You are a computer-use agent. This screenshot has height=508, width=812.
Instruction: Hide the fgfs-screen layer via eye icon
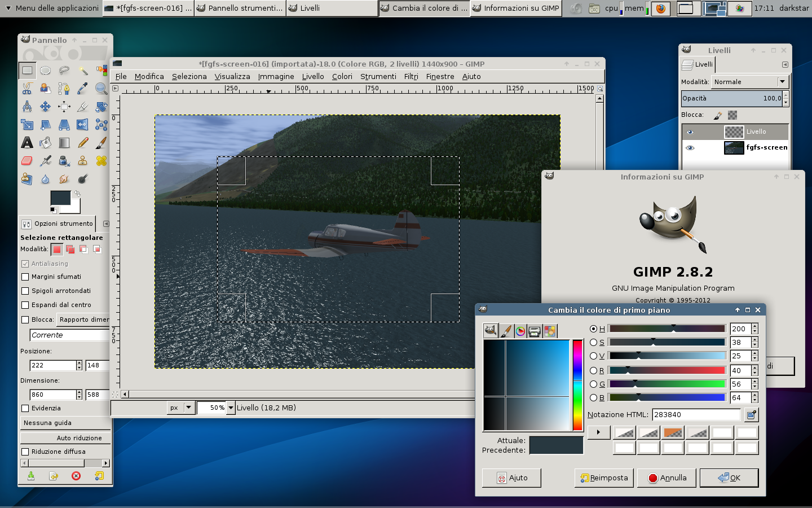(690, 148)
